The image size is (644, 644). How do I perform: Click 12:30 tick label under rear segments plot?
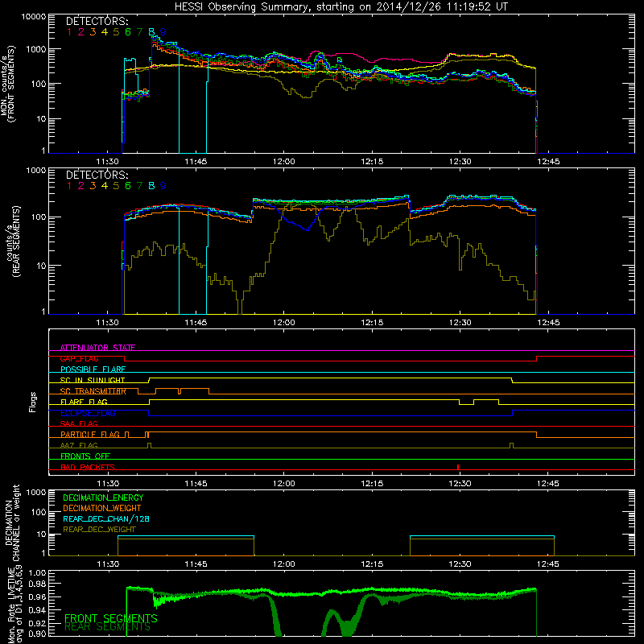coord(460,323)
